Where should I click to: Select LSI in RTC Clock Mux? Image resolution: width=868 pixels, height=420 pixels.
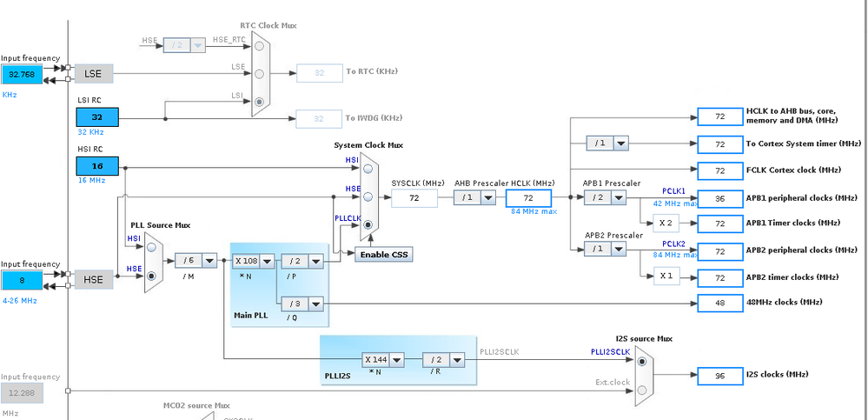coord(260,102)
